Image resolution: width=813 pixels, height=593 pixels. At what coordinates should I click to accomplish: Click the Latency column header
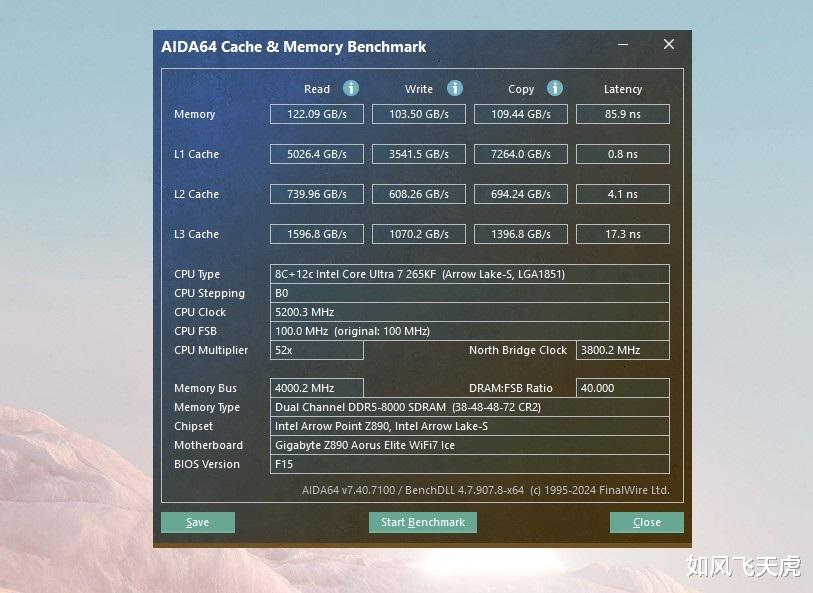[x=623, y=90]
